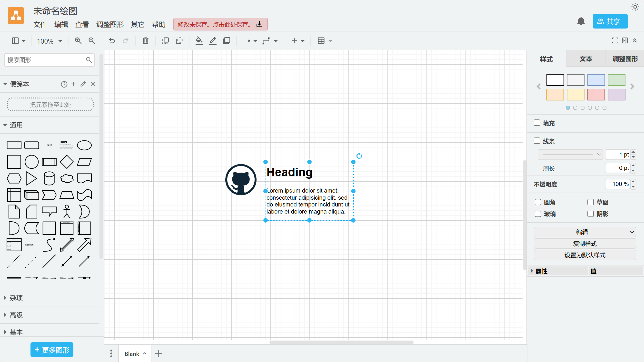The width and height of the screenshot is (644, 362).
Task: Switch to the 文本 tab
Action: (585, 59)
